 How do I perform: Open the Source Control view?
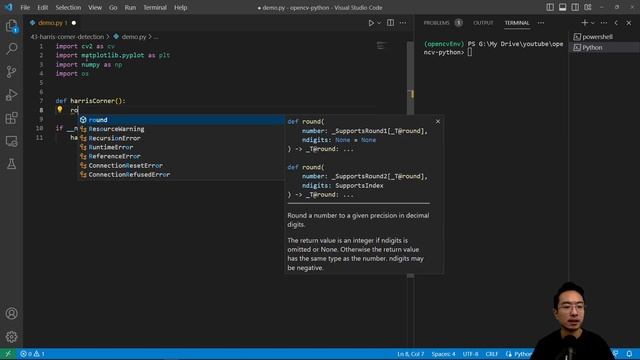tap(11, 72)
